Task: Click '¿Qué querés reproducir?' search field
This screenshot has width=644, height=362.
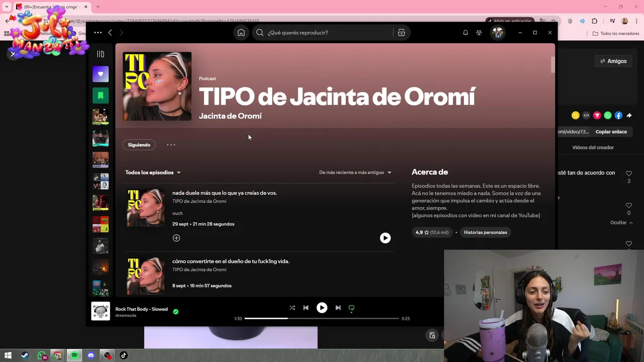Action: point(322,33)
